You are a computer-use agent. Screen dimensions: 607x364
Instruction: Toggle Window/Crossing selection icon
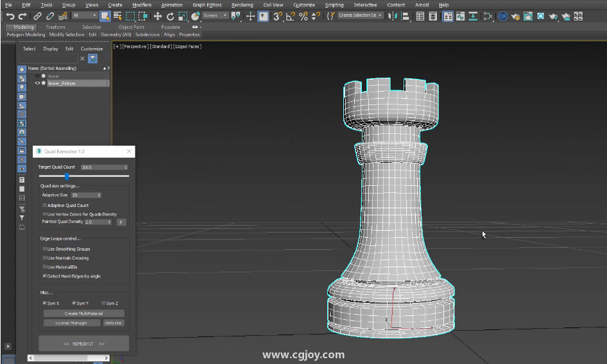(x=143, y=16)
